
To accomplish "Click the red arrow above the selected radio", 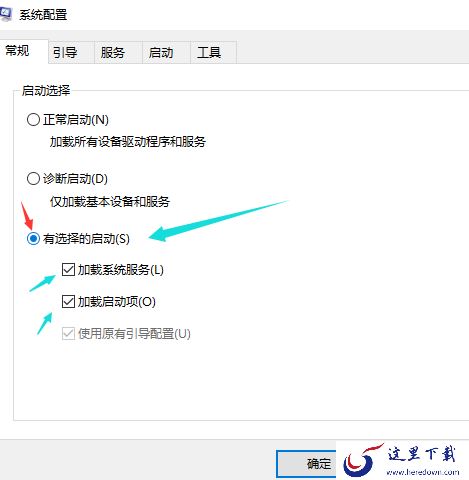I will click(x=27, y=215).
